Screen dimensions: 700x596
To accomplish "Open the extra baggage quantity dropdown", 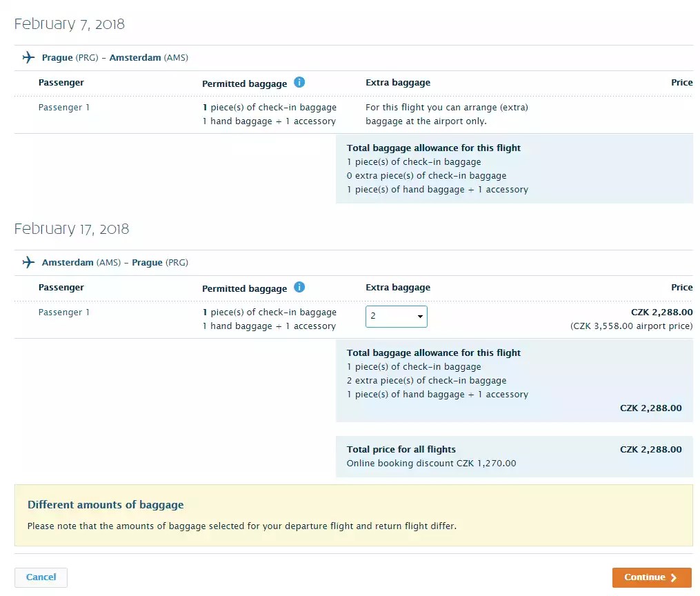I will [396, 316].
